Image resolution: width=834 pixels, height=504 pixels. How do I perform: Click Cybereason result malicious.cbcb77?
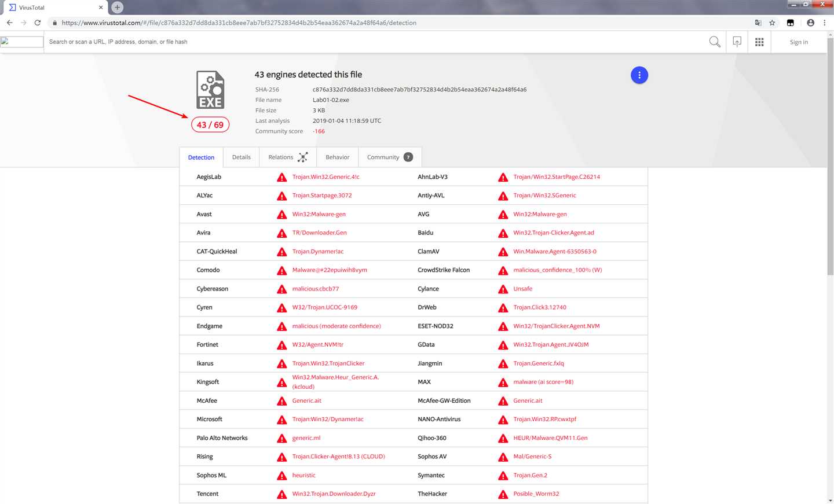click(316, 289)
